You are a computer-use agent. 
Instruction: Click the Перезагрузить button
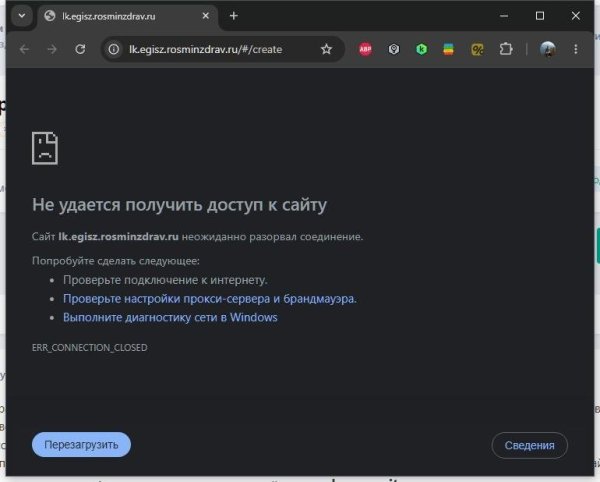(x=81, y=445)
